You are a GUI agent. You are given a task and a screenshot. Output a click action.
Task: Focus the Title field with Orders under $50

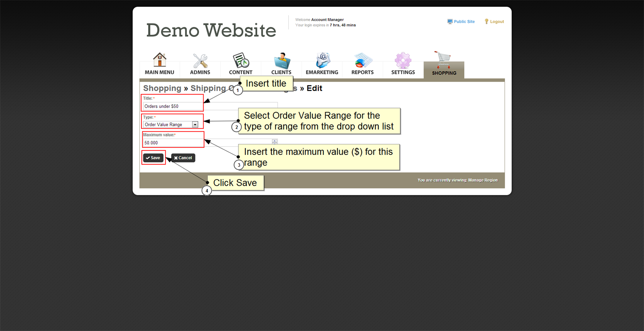172,106
